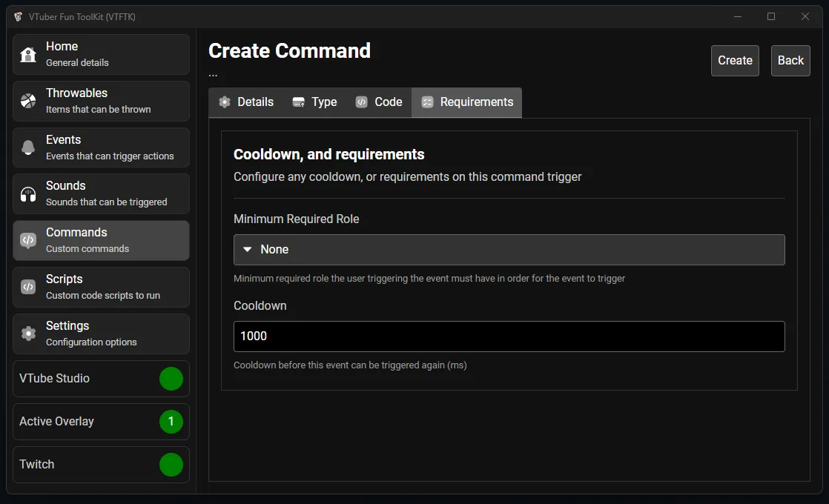Click the Sounds headphones icon
This screenshot has width=829, height=504.
[x=28, y=194]
